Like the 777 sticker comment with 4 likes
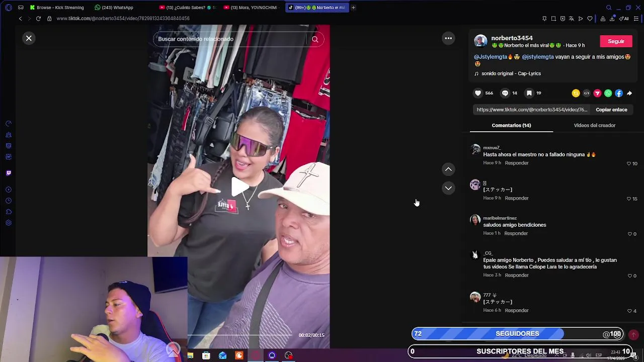The width and height of the screenshot is (644, 362). [629, 311]
